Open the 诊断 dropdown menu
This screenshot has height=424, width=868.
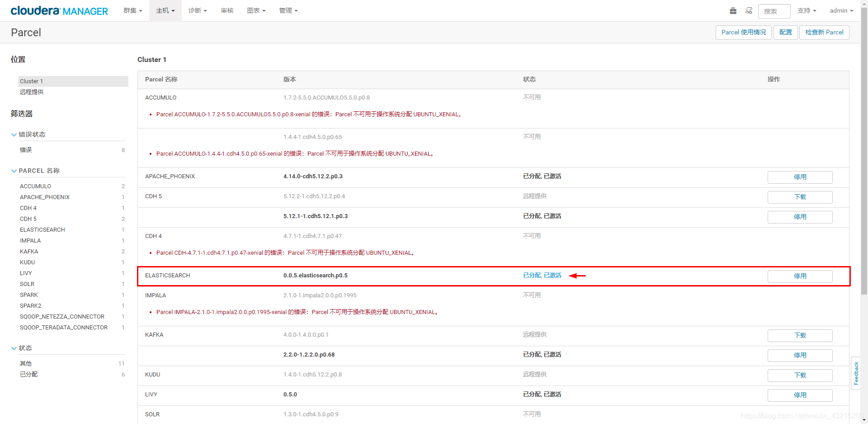click(198, 10)
